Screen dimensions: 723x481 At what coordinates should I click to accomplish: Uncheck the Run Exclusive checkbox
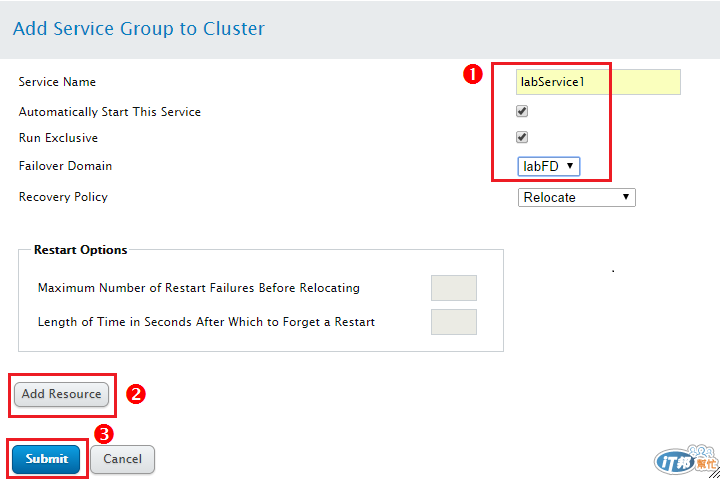coord(522,137)
